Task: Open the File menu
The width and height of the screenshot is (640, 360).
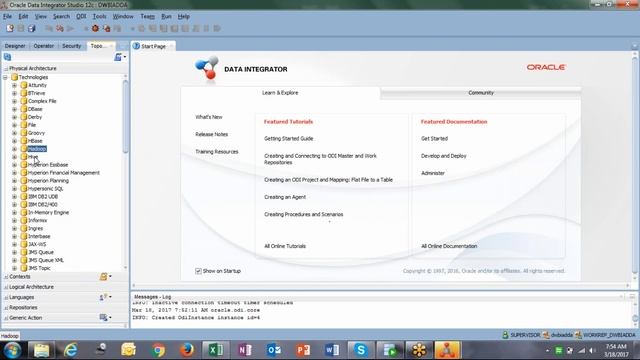Action: point(7,16)
